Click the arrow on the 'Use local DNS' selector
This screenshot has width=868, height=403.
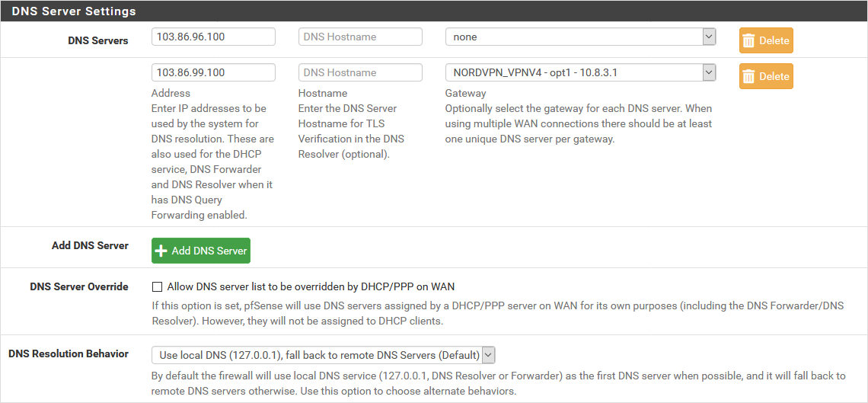tap(488, 355)
